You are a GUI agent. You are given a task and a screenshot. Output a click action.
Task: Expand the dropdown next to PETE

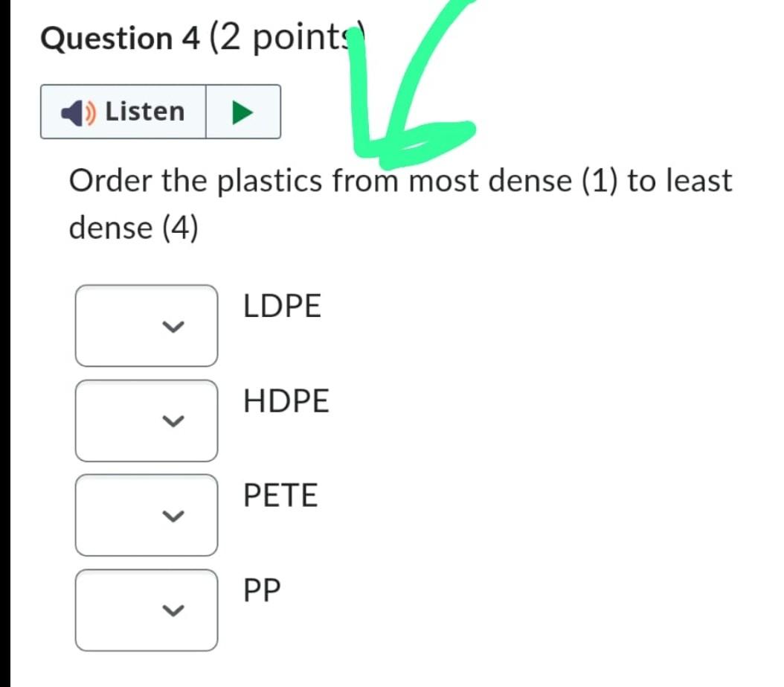(146, 515)
